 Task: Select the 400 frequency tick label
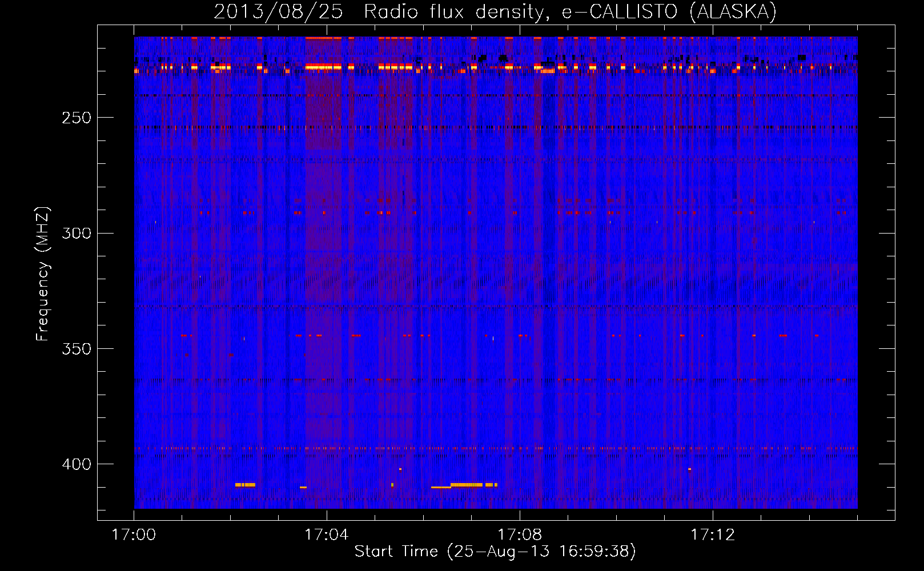click(x=76, y=464)
